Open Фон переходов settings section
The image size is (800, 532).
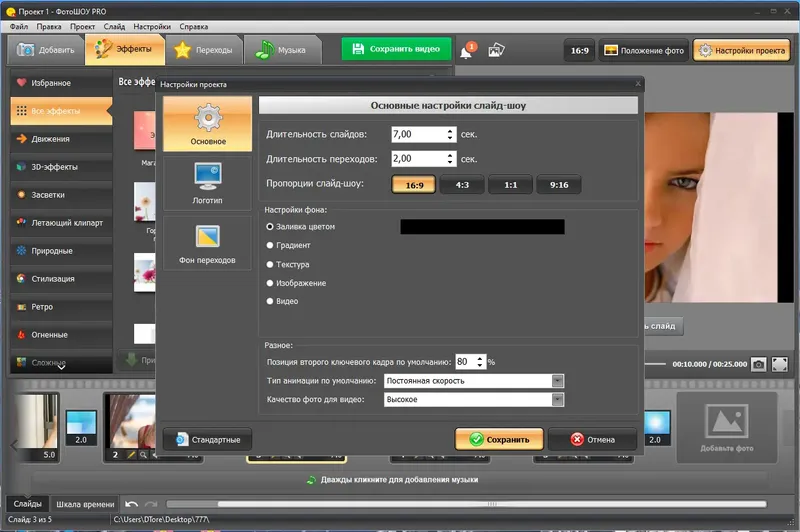point(207,243)
